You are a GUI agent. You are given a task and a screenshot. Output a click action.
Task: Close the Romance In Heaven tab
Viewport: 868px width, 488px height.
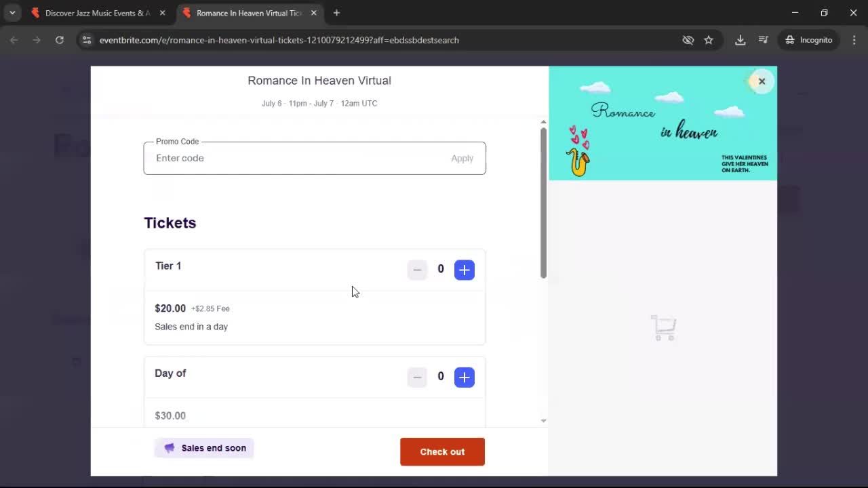[313, 13]
